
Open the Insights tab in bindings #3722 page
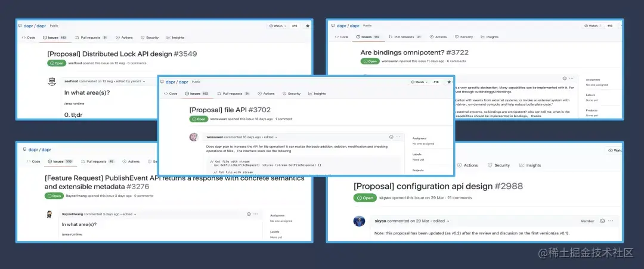click(490, 37)
